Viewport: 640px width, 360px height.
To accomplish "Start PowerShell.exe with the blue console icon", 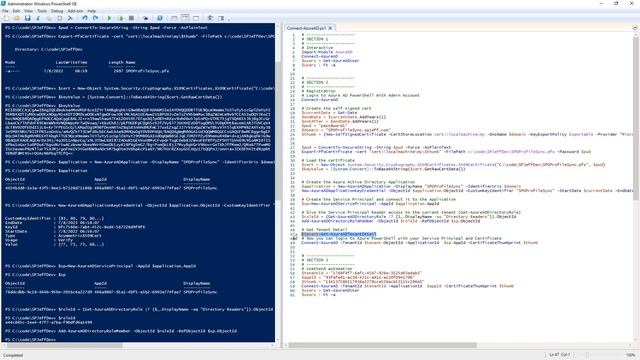I will (160, 18).
